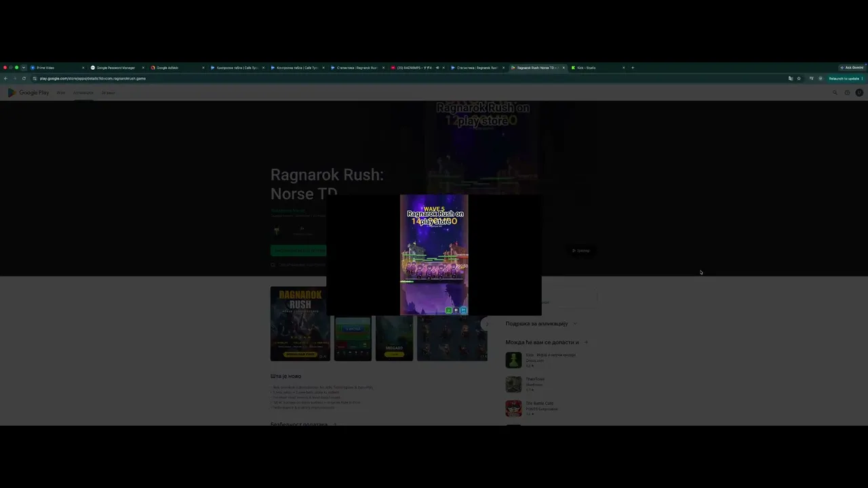Open the chess app icon in suggestions
The image size is (868, 488).
tap(513, 360)
